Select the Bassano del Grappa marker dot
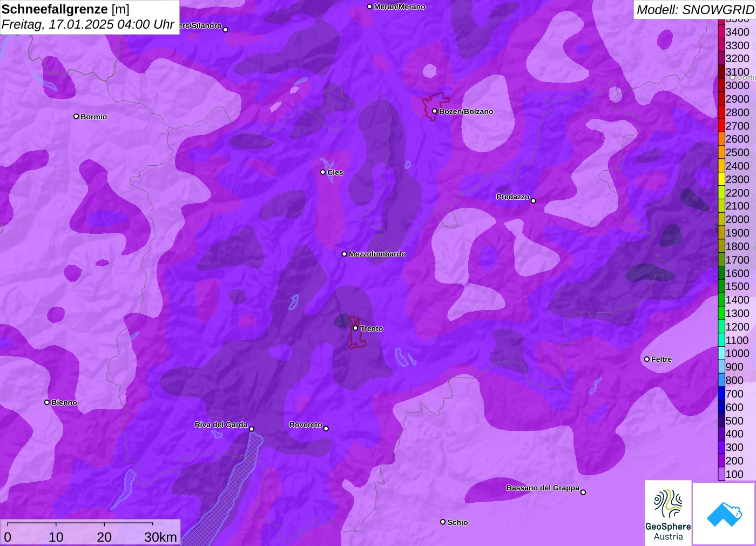756x546 pixels. (583, 492)
